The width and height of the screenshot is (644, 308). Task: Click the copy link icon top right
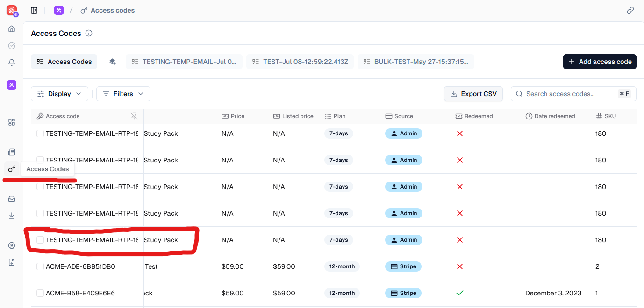point(630,10)
